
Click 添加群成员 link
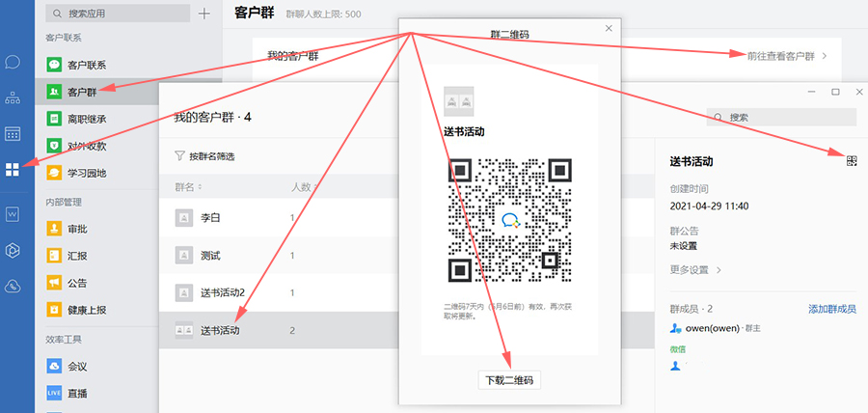[x=832, y=309]
